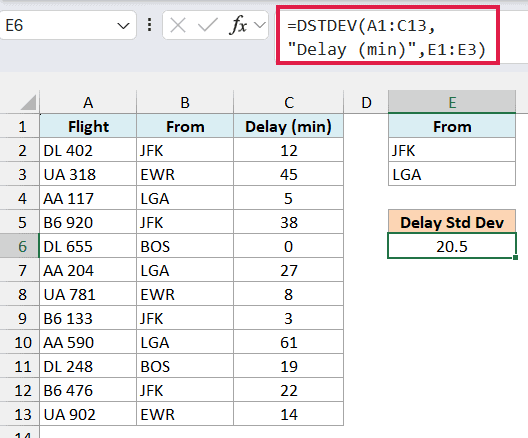Click the fill handle of cell E6
The height and width of the screenshot is (438, 528).
click(x=516, y=258)
